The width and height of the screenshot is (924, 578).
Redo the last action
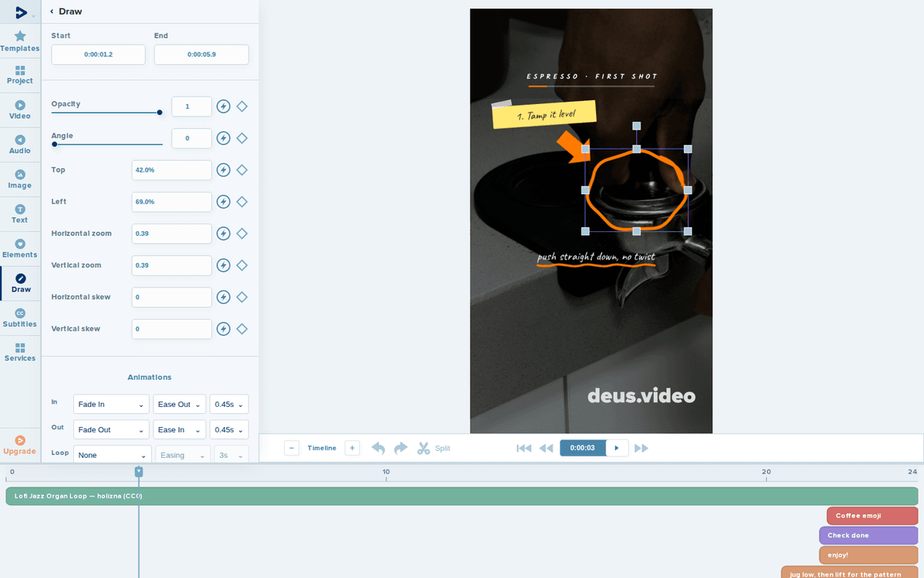click(x=400, y=448)
